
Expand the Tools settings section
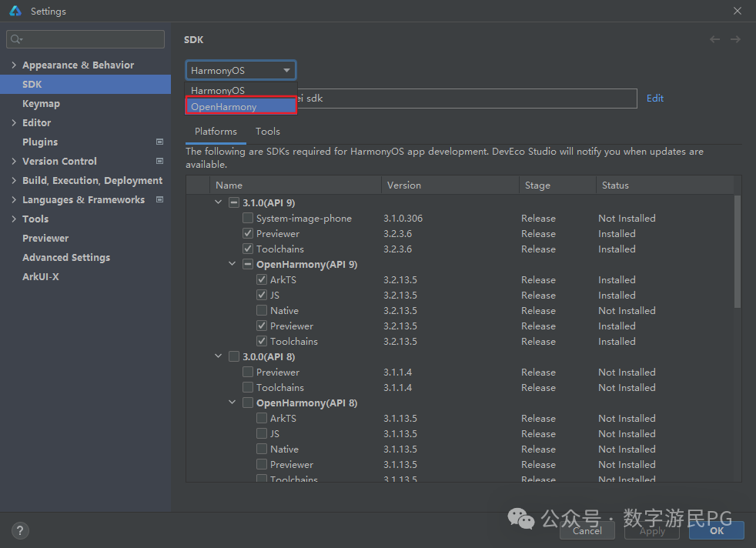point(14,219)
